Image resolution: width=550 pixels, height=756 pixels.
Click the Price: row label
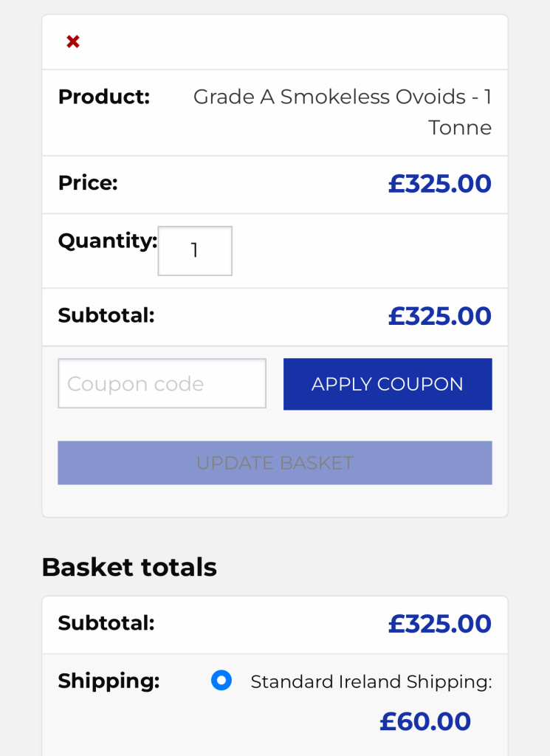point(88,183)
